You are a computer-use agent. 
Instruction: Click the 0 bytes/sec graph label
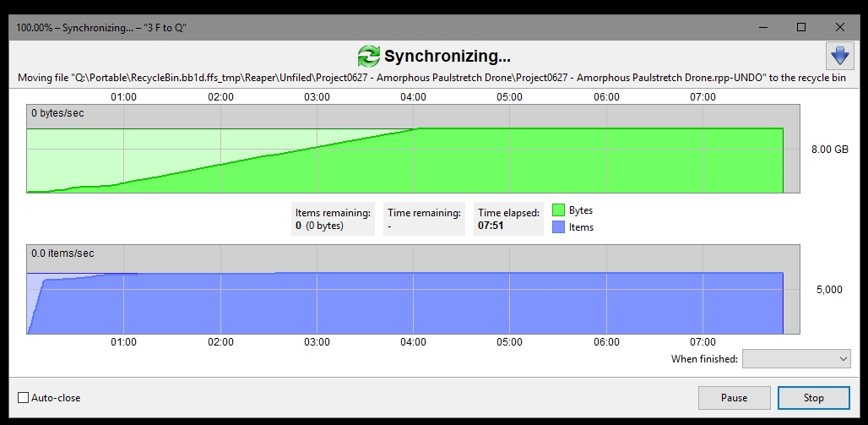57,113
